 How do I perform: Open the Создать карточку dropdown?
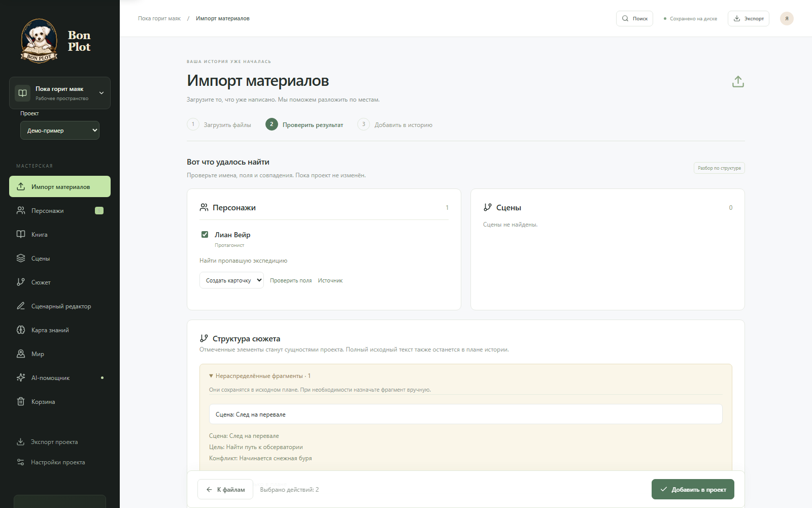tap(231, 280)
